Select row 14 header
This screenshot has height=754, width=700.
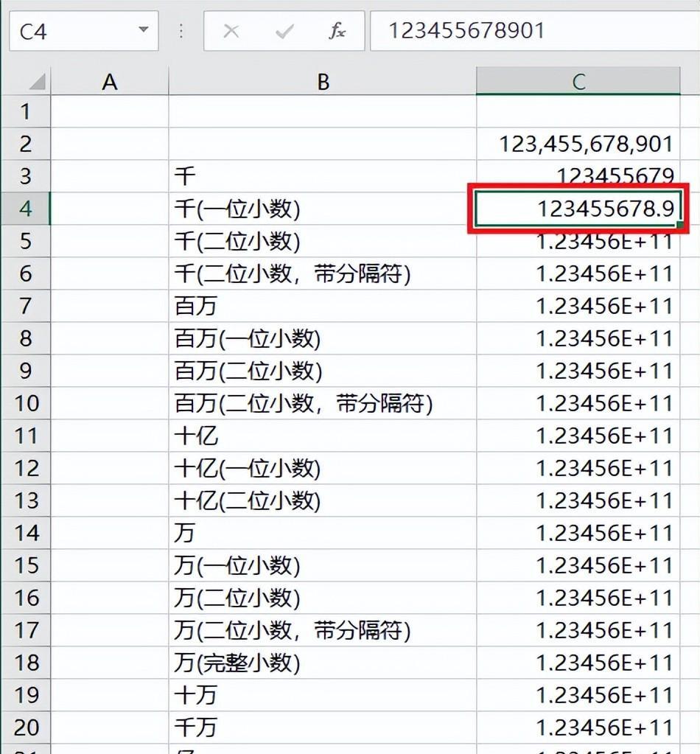tap(26, 533)
